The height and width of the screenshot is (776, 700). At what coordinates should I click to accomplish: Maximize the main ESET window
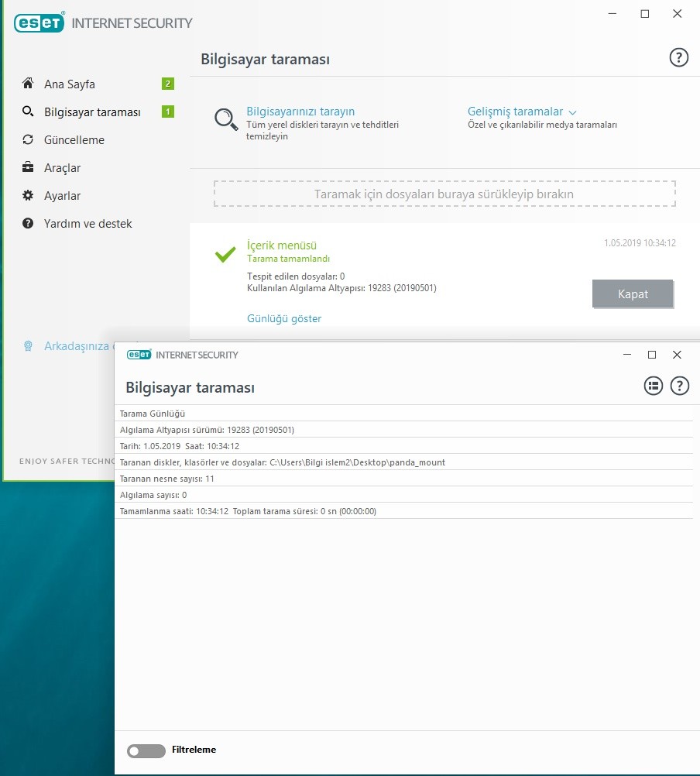point(644,14)
